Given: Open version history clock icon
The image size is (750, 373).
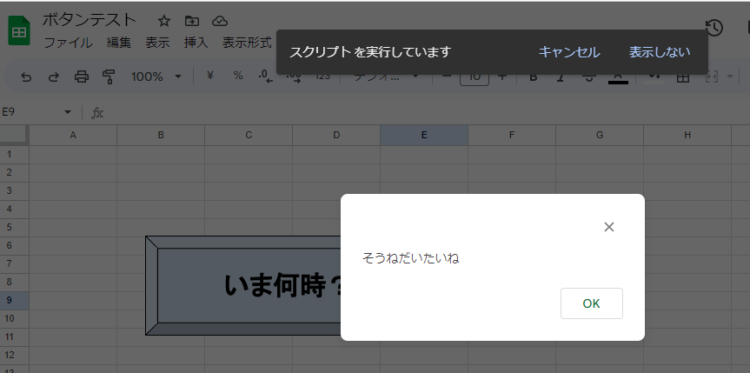Looking at the screenshot, I should (714, 28).
